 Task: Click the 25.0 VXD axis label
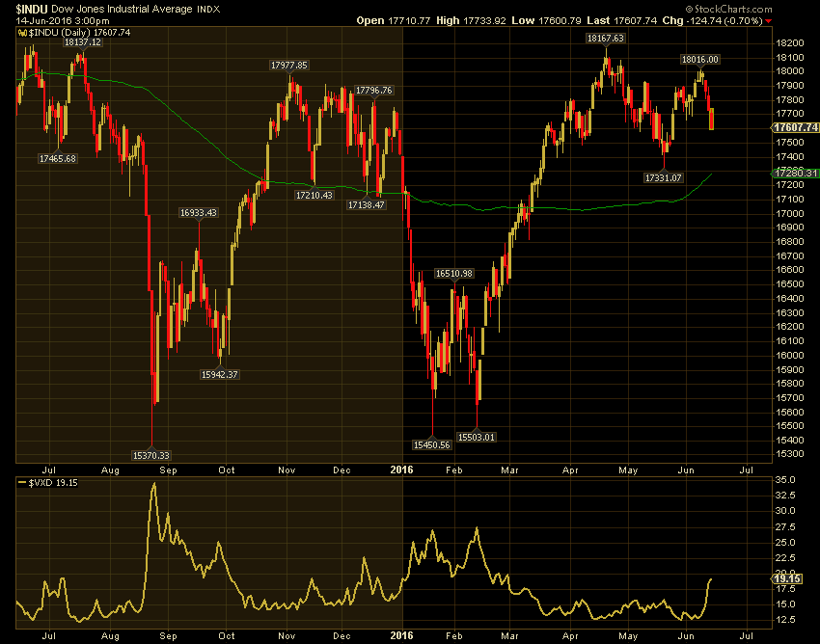click(x=785, y=543)
